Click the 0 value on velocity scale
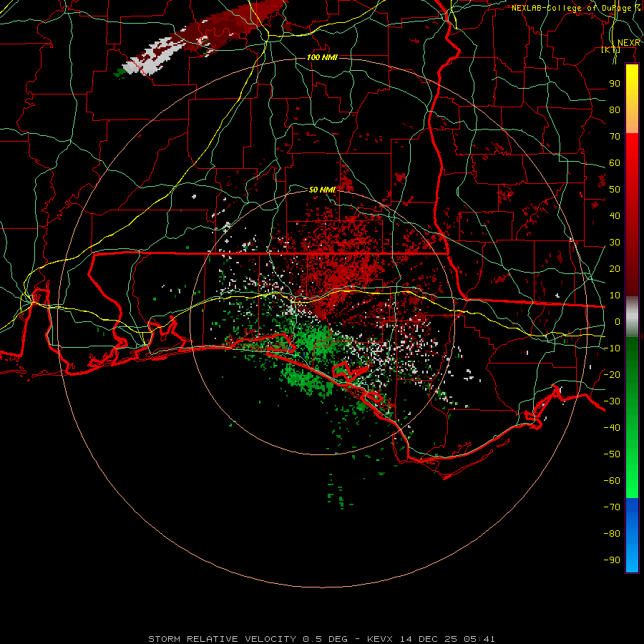Viewport: 644px width, 644px height. point(618,321)
